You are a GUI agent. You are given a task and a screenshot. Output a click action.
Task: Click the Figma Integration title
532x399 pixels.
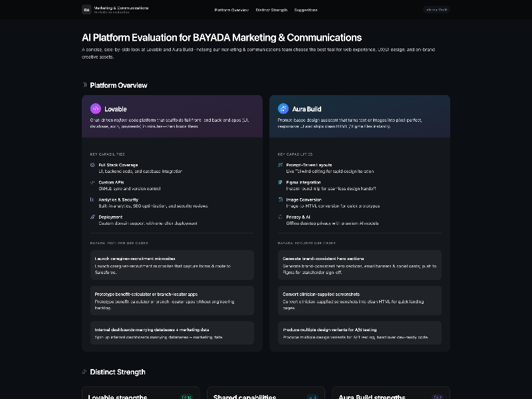tap(303, 182)
